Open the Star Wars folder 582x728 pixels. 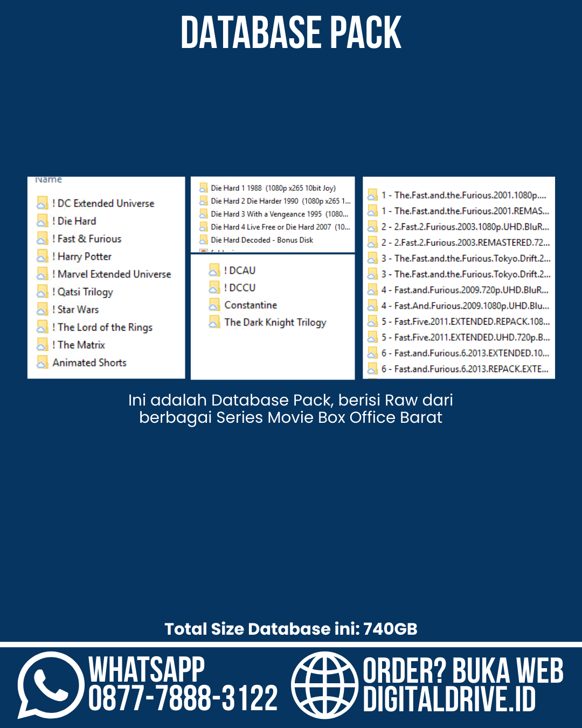[x=78, y=310]
